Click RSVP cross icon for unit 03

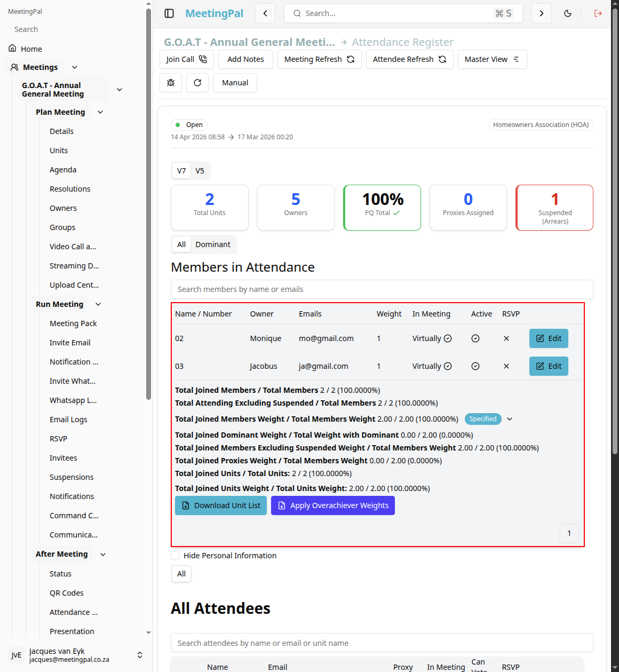pos(506,366)
